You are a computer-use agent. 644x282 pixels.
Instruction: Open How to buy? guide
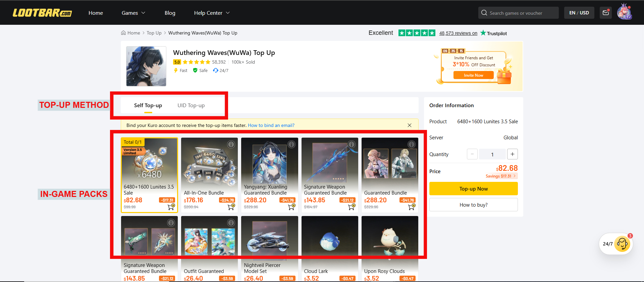473,205
